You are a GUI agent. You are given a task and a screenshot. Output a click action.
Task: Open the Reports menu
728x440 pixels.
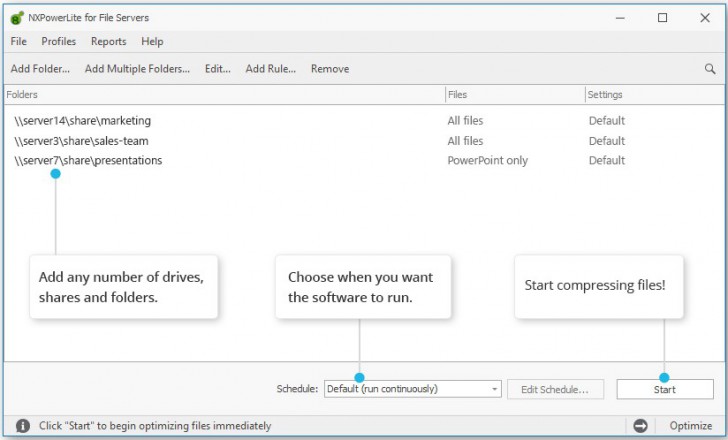coord(109,41)
